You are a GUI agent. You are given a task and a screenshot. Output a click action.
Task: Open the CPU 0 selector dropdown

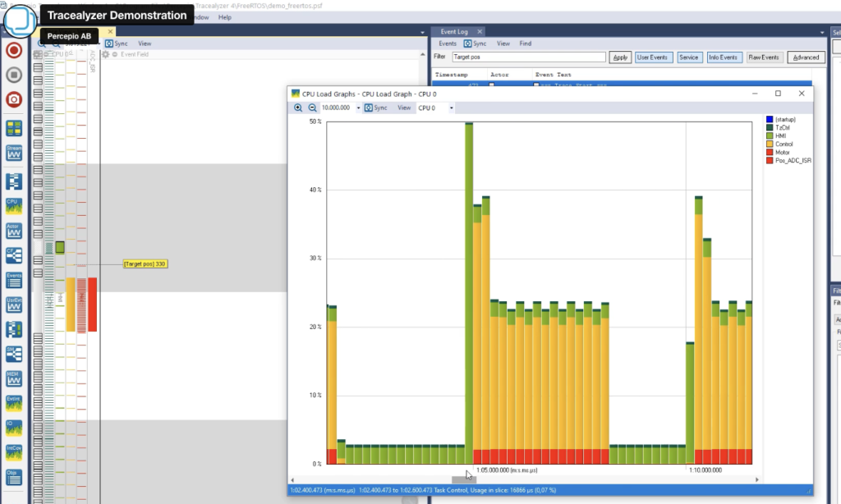(x=451, y=108)
